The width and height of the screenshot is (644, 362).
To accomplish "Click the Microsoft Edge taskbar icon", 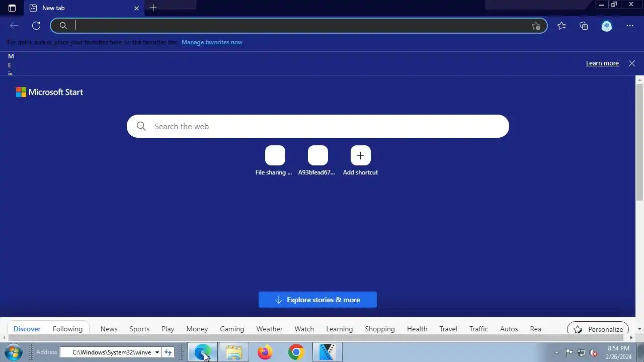I will tap(203, 352).
